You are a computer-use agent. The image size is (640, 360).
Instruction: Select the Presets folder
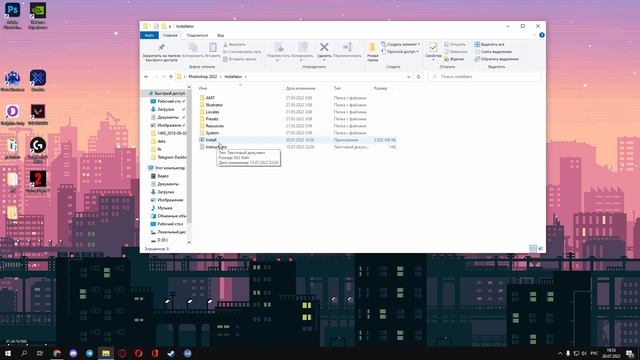point(212,118)
